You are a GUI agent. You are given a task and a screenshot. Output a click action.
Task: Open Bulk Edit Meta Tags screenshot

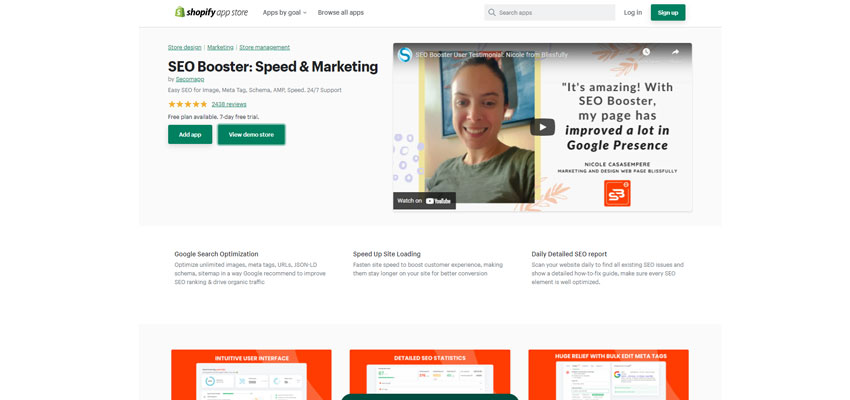point(608,375)
